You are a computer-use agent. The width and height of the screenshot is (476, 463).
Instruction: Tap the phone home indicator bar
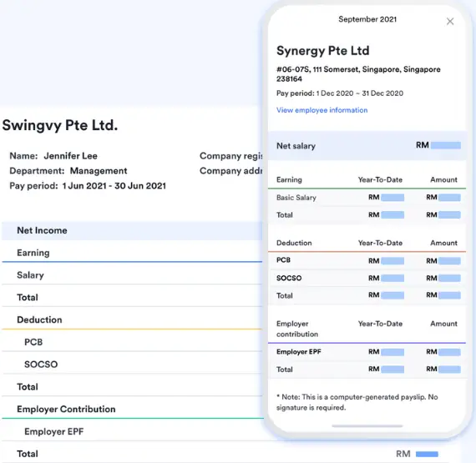[367, 426]
